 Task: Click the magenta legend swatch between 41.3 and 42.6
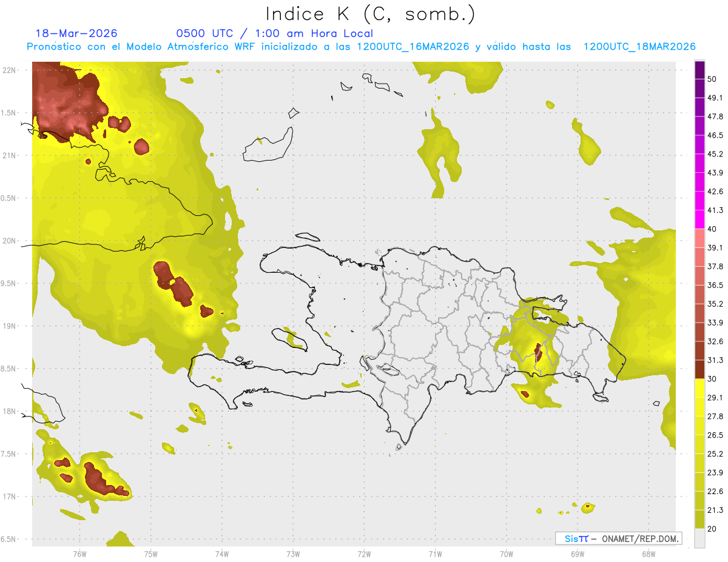(700, 201)
